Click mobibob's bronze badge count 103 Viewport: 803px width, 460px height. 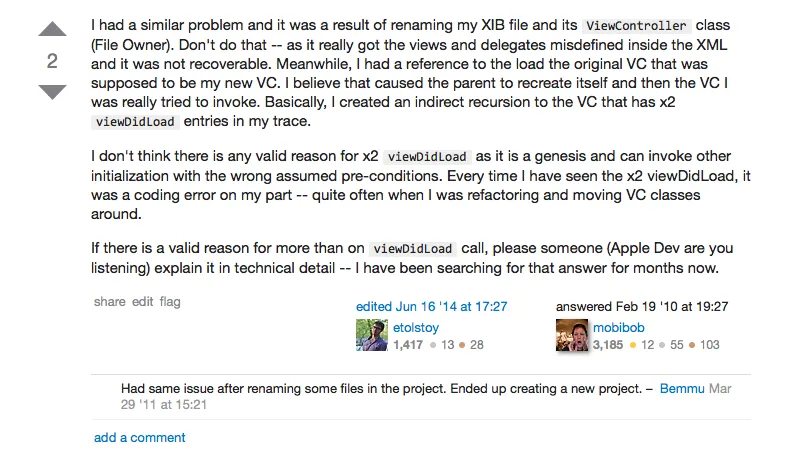tap(708, 345)
